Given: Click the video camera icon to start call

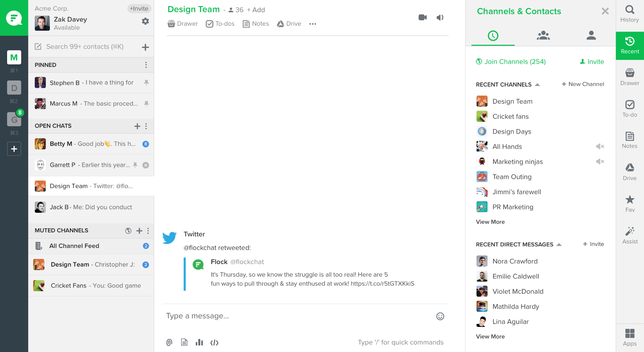Looking at the screenshot, I should (422, 17).
